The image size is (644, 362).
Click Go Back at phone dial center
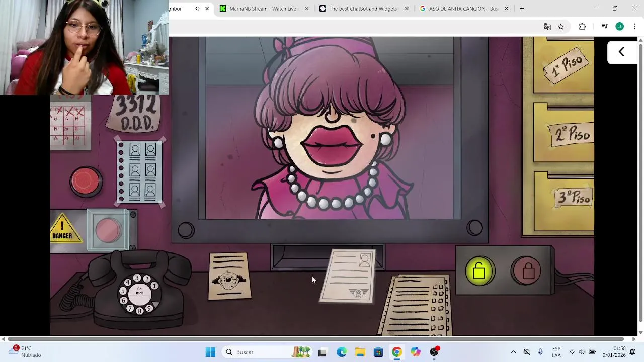(139, 294)
